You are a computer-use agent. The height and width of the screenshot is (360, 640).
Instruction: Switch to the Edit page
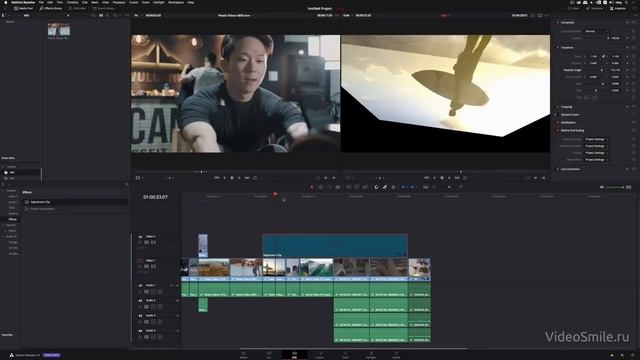tap(294, 354)
